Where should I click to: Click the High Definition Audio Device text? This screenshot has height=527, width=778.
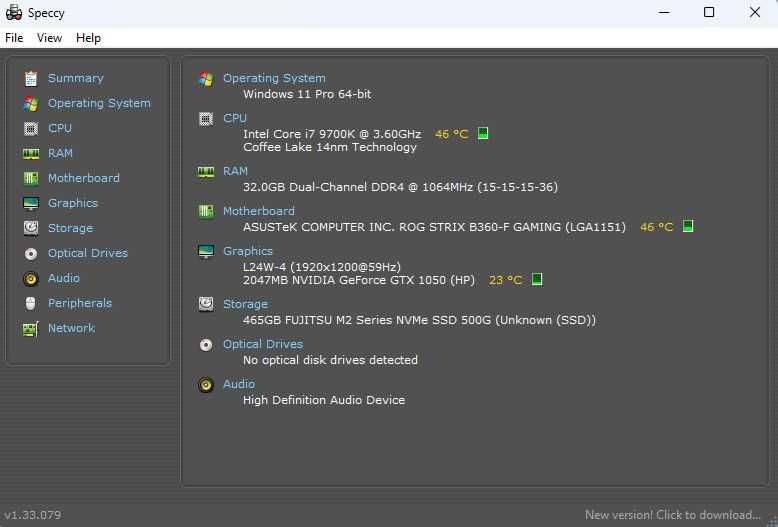coord(324,400)
